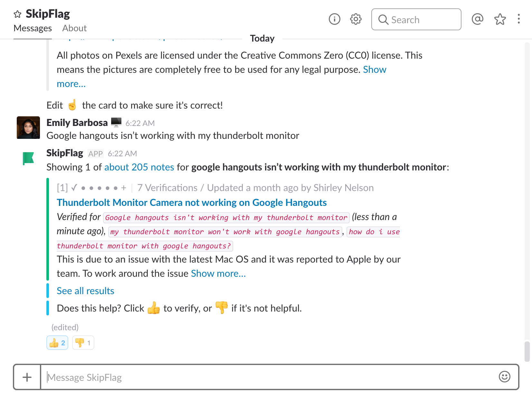Open SkipFlag app green flag avatar
The width and height of the screenshot is (532, 404).
coord(28,158)
